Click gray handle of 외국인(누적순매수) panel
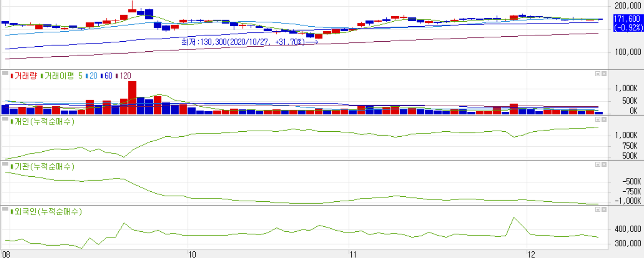 click(x=5, y=209)
